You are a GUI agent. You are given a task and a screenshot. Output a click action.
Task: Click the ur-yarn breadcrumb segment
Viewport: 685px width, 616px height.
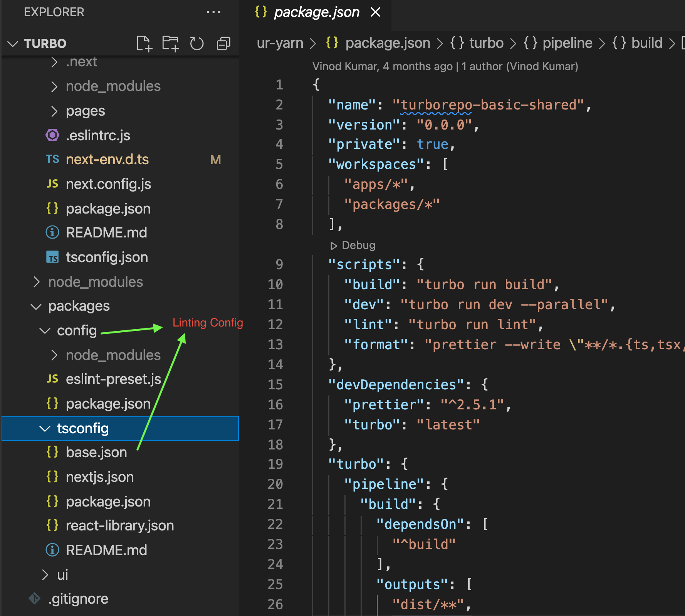pos(280,43)
